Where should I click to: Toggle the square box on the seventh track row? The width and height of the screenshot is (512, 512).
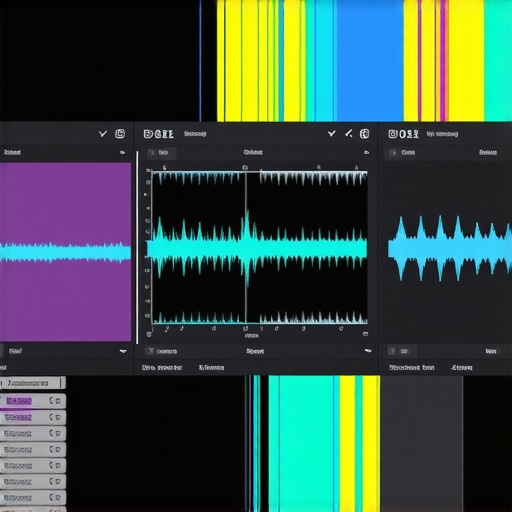click(x=58, y=498)
